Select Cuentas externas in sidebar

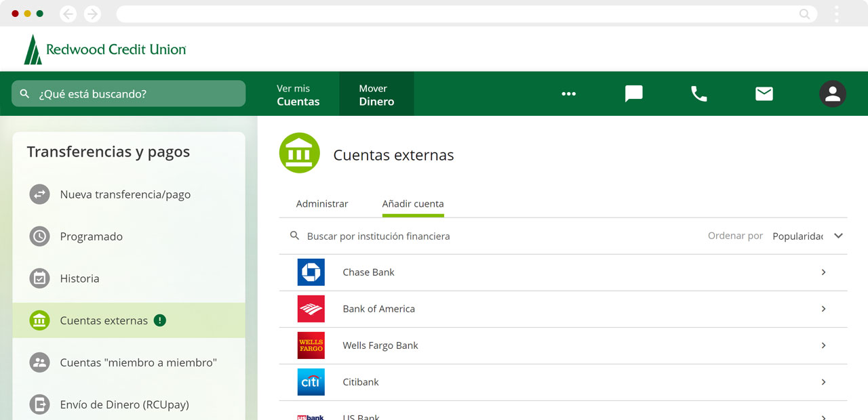129,320
